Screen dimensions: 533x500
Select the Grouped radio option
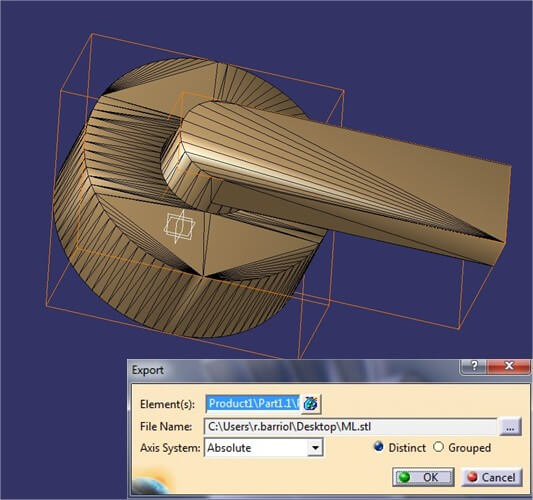(439, 447)
